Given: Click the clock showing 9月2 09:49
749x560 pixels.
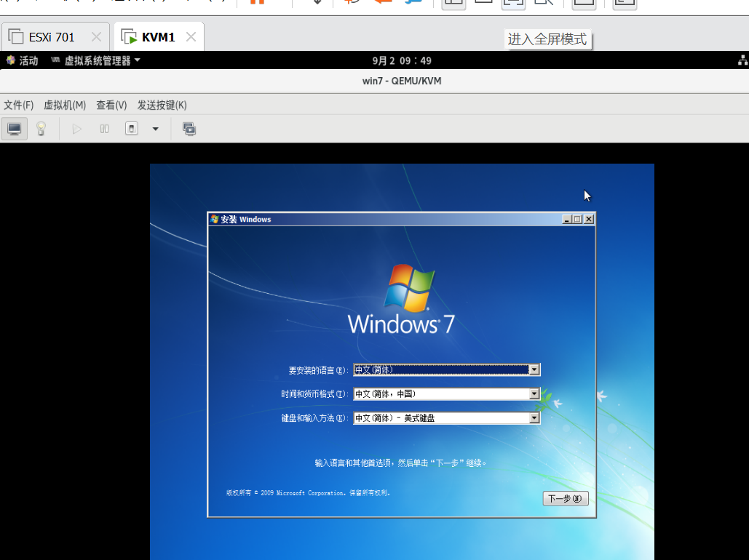Looking at the screenshot, I should point(402,60).
